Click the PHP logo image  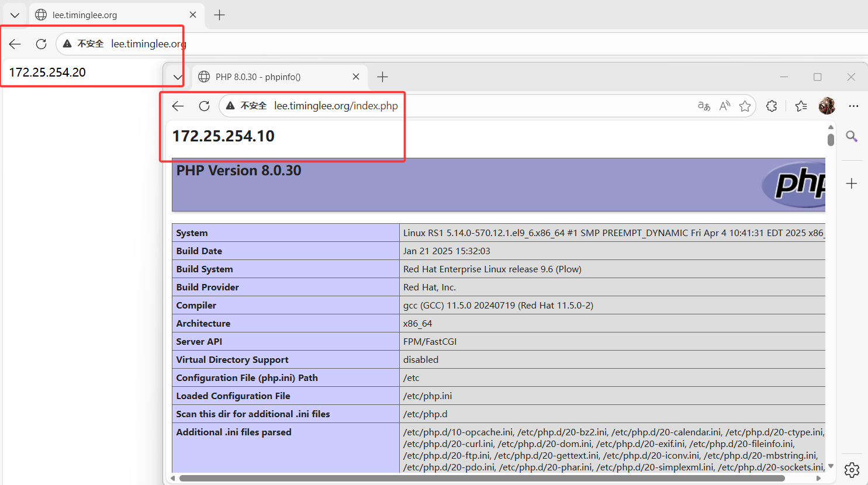pyautogui.click(x=794, y=184)
